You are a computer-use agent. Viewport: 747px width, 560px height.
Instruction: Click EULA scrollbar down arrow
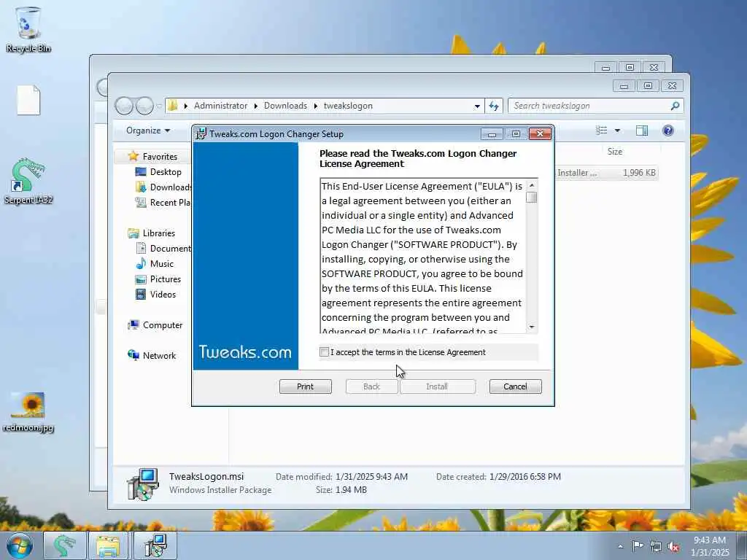[x=532, y=327]
